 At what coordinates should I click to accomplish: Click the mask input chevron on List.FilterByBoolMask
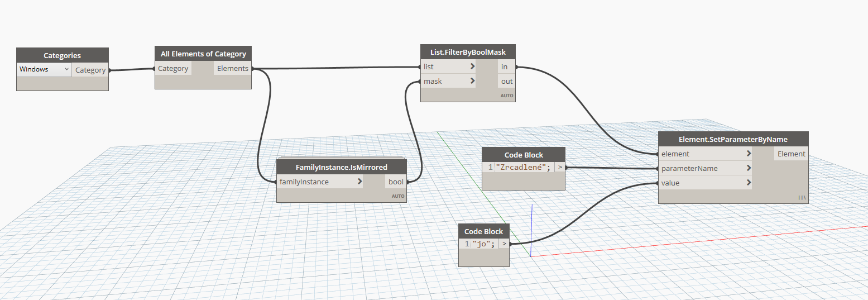pos(472,81)
